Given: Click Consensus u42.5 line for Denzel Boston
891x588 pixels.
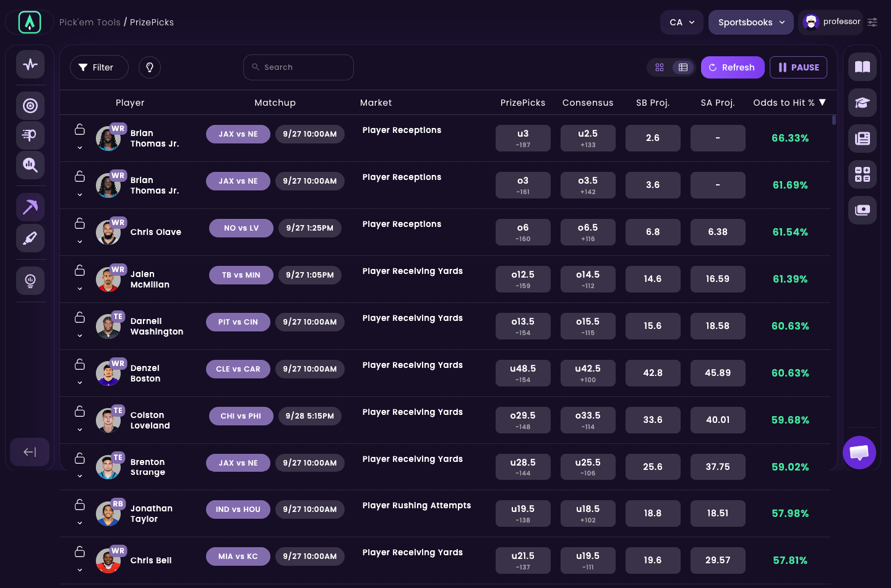Looking at the screenshot, I should (x=588, y=373).
